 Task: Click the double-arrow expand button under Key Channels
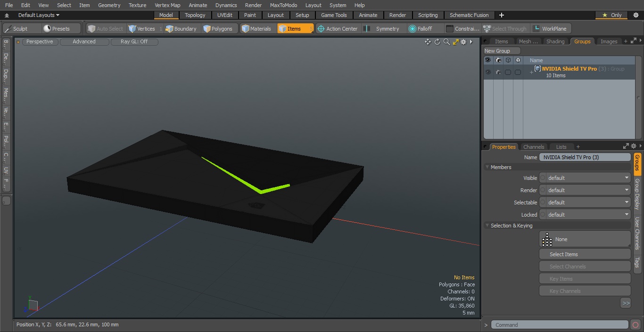point(626,303)
